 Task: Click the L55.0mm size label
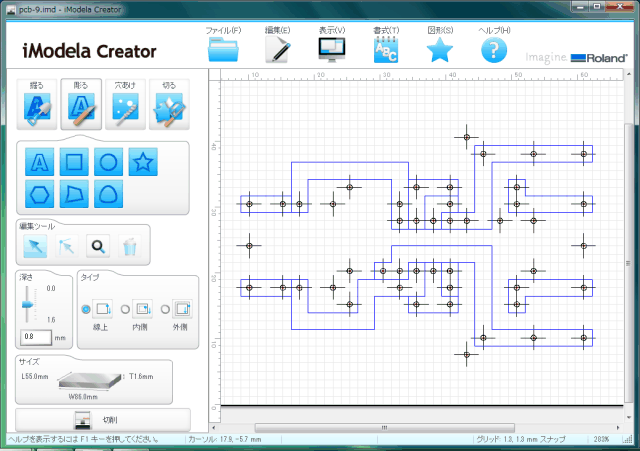click(35, 377)
